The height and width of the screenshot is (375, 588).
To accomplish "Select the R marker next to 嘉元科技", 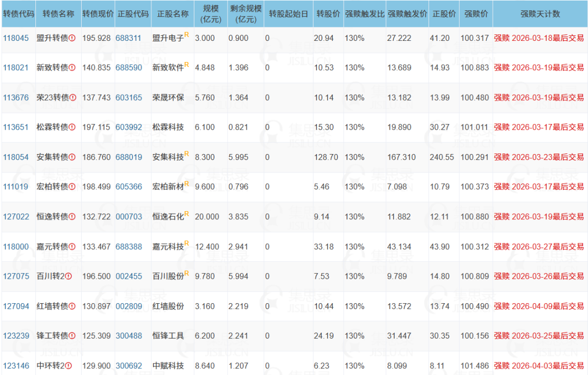I will 187,243.
